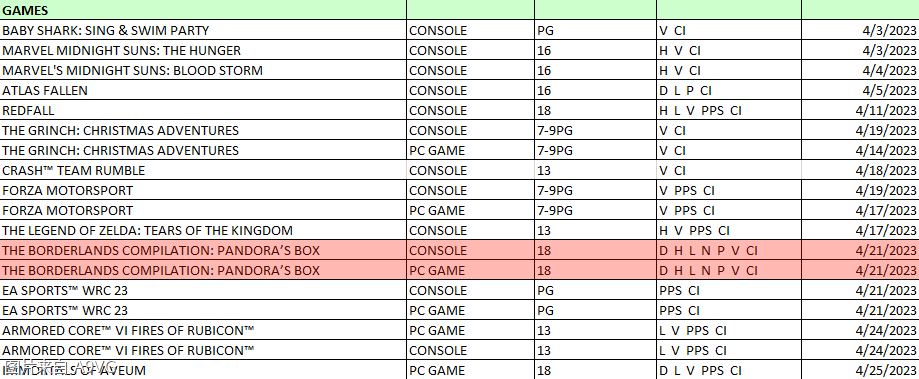Image resolution: width=919 pixels, height=379 pixels.
Task: Click the 4/18/2023 date cell
Action: pyautogui.click(x=860, y=170)
